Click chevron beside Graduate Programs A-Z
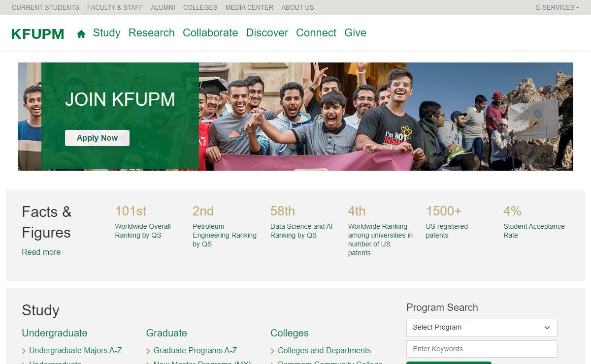This screenshot has height=364, width=591. 148,351
